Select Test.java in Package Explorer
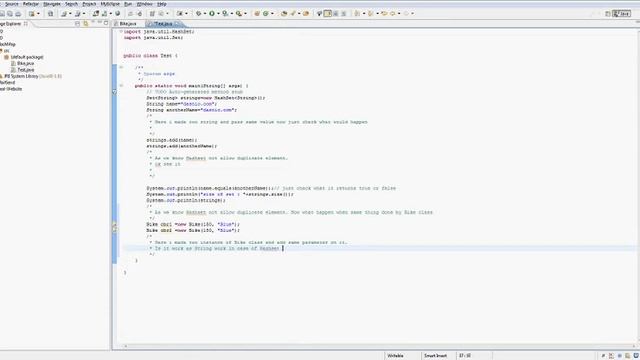Viewport: 640px width, 360px height. click(25, 70)
